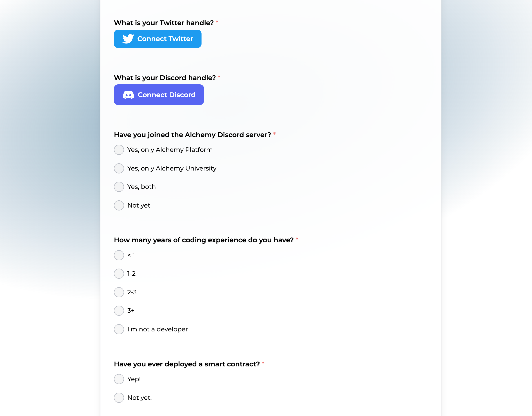This screenshot has height=416, width=532.
Task: Choose '1-2' years of coding experience
Action: point(119,274)
